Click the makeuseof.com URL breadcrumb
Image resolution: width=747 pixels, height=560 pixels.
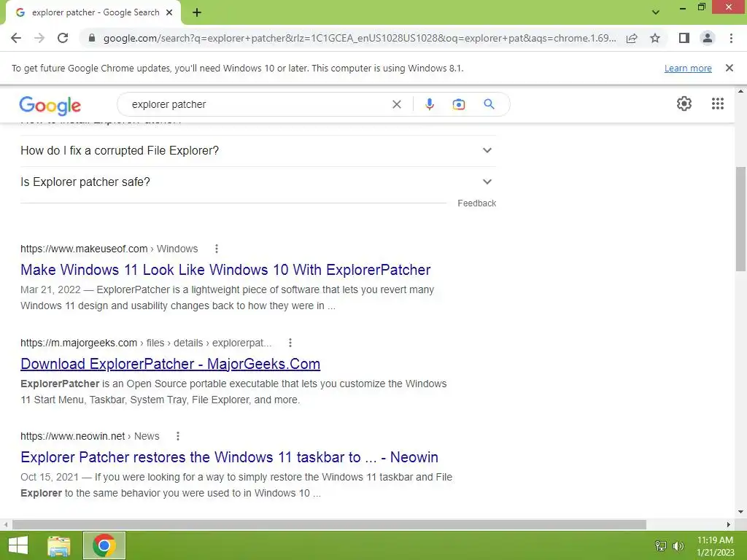click(109, 249)
